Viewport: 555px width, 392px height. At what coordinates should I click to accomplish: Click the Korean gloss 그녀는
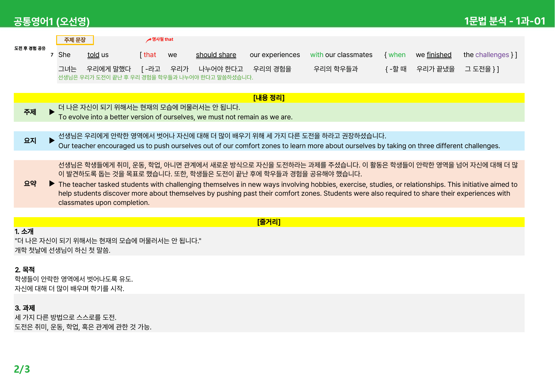pyautogui.click(x=67, y=69)
